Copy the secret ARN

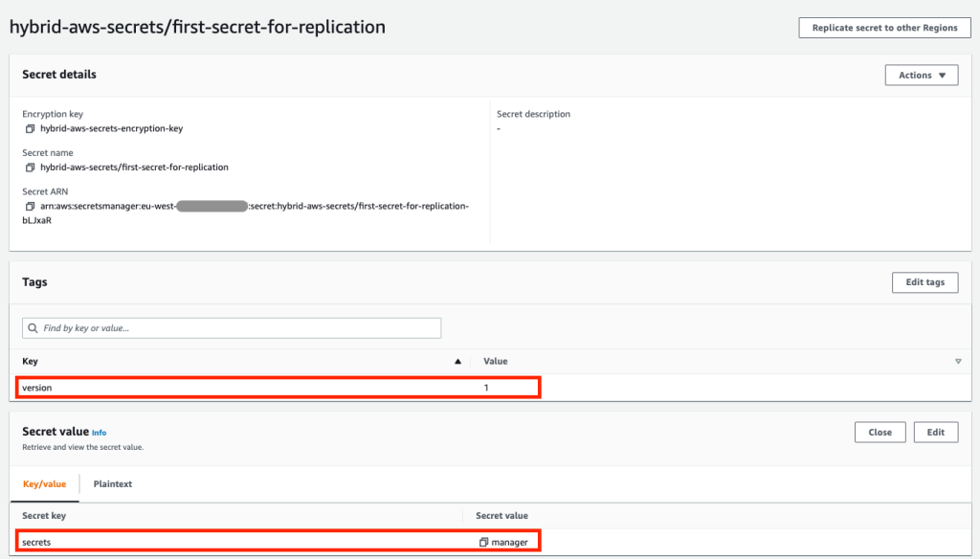tap(29, 206)
